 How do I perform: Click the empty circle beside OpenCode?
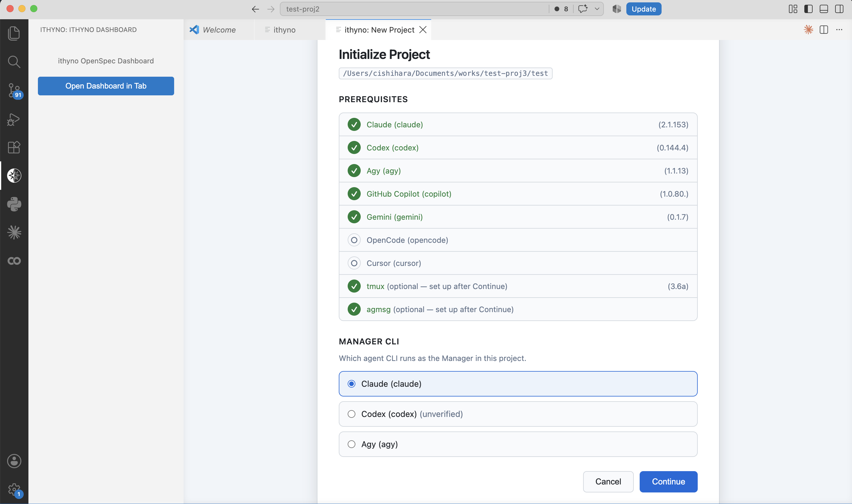[354, 240]
